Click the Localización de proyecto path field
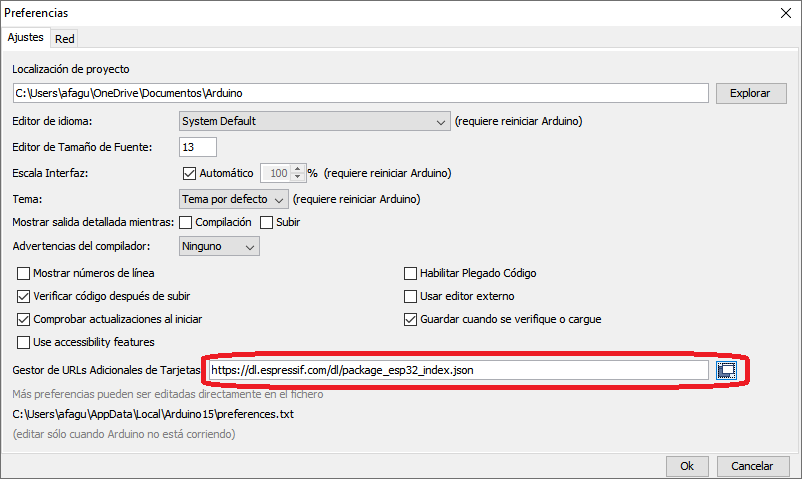 [361, 93]
